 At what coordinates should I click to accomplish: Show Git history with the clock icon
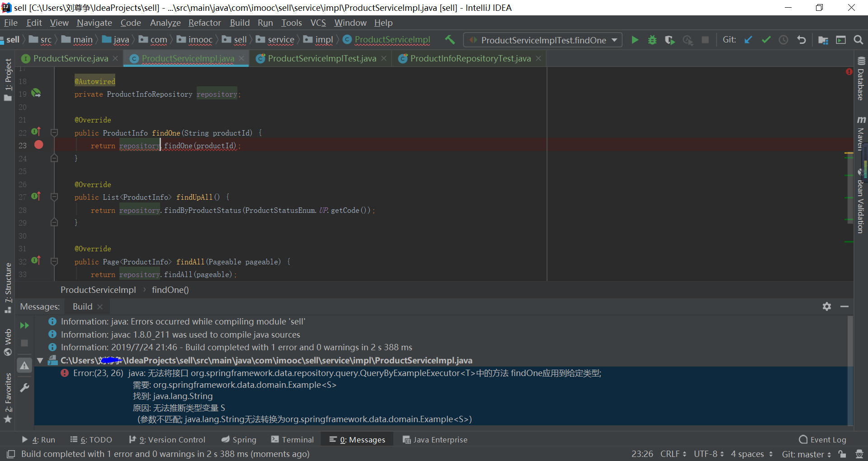[783, 40]
